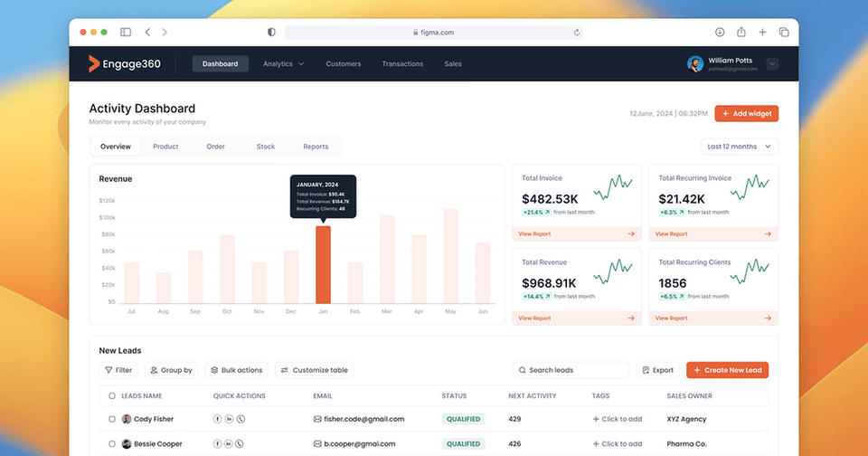This screenshot has height=456, width=868.
Task: Click arrow on Total Recurring Clients report
Action: 768,318
